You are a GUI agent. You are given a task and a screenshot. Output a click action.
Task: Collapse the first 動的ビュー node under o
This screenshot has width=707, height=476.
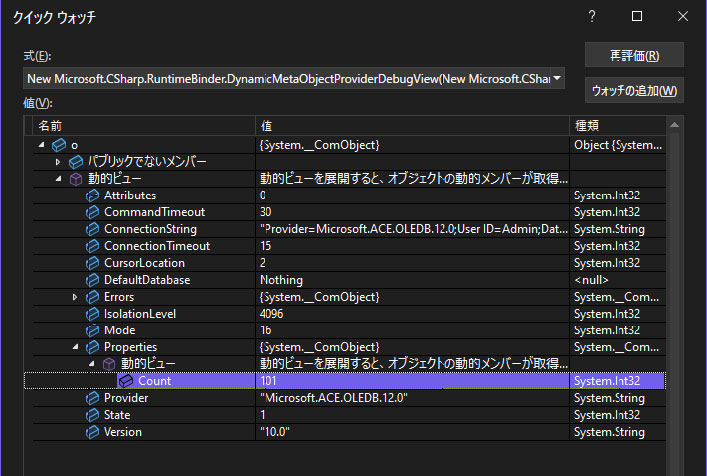point(59,178)
